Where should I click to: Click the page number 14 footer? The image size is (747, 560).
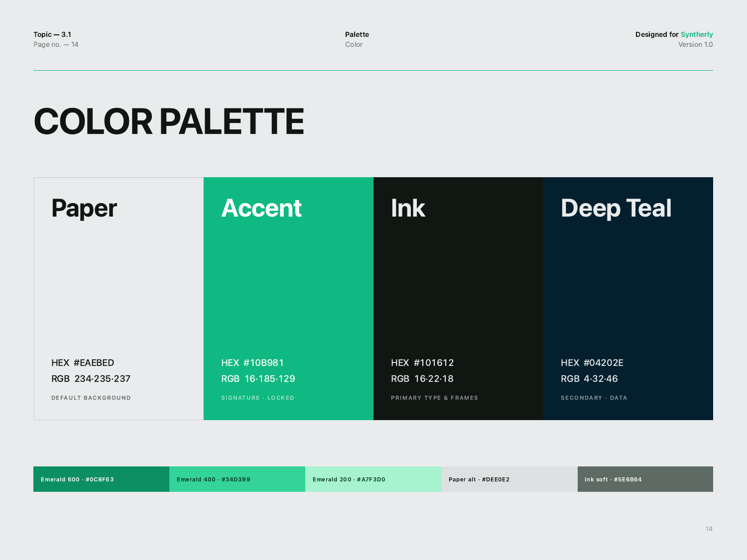[709, 529]
